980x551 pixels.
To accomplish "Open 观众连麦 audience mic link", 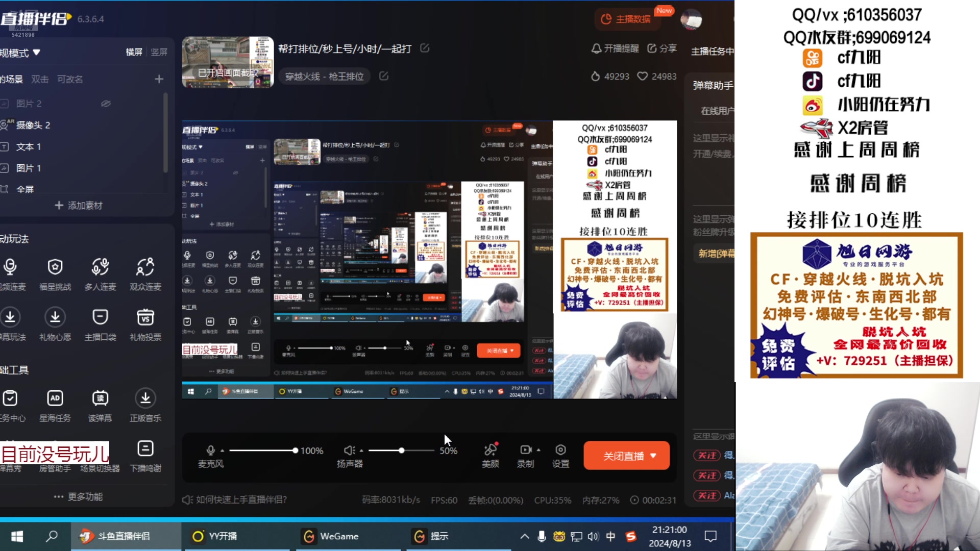I will [x=145, y=274].
